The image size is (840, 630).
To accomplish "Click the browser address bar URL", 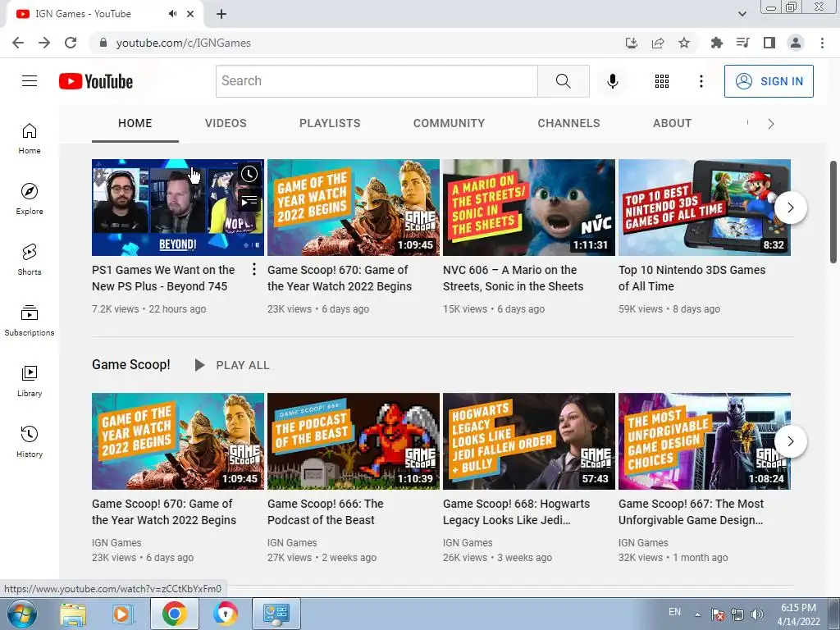I will pyautogui.click(x=183, y=43).
